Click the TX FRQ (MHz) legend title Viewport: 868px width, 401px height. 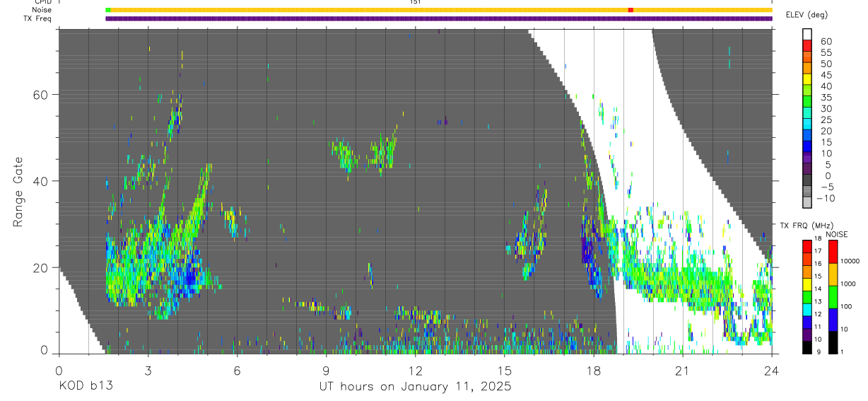pyautogui.click(x=807, y=226)
